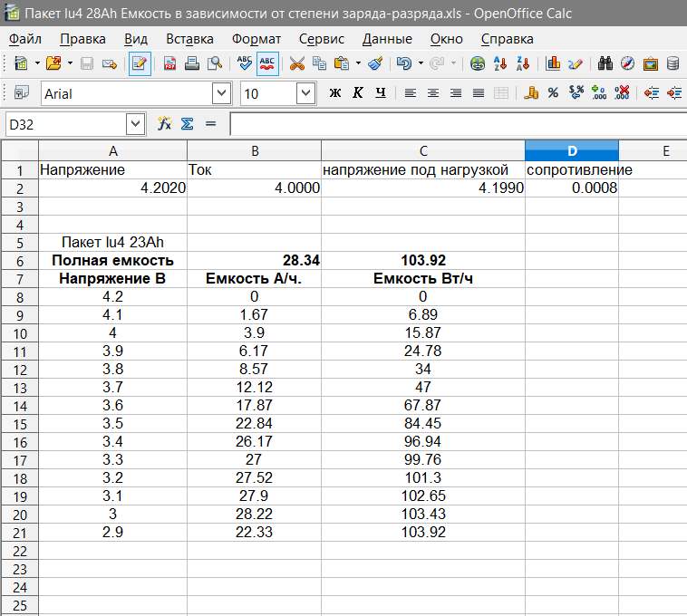Screen dimensions: 687x616
Task: Click the Redo arrow icon
Action: 437,64
